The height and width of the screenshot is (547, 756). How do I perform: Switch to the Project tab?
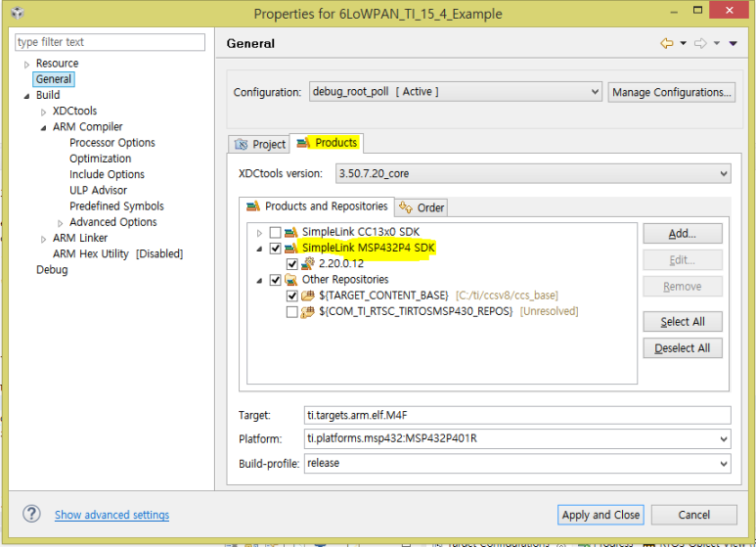coord(259,144)
